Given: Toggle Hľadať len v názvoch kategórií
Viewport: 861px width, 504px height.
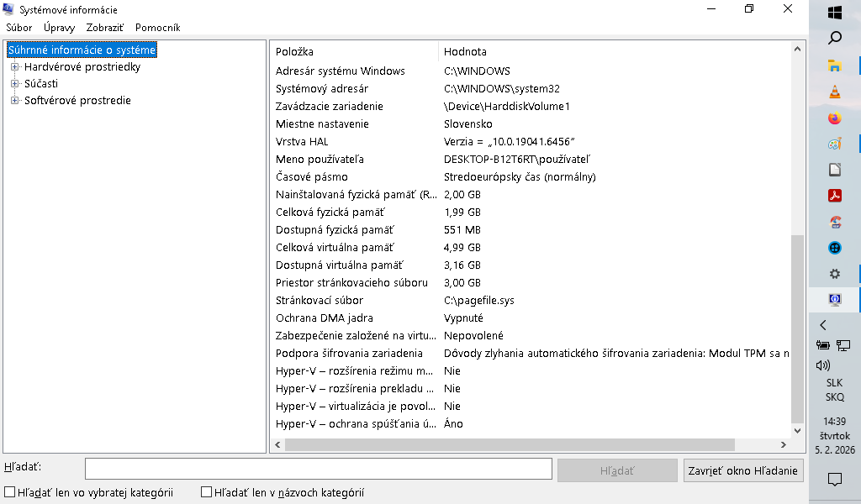Looking at the screenshot, I should click(x=207, y=492).
